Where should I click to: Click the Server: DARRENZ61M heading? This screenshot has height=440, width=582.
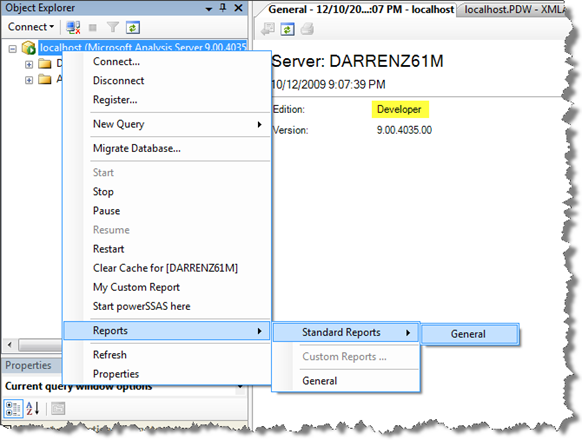(x=357, y=61)
